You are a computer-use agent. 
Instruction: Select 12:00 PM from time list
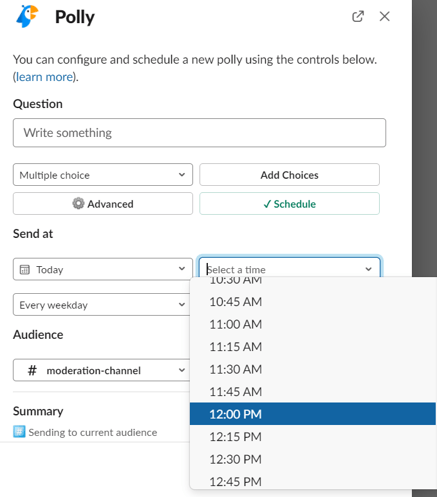[313, 414]
